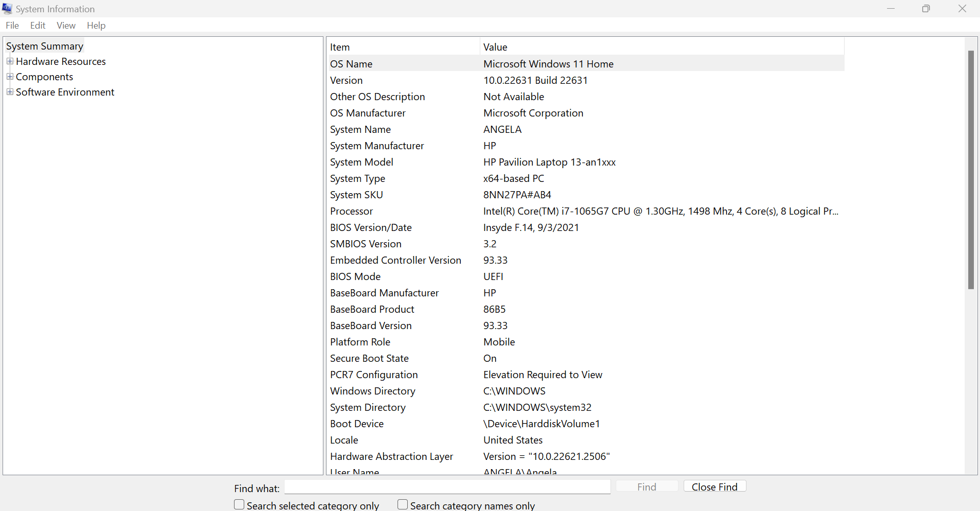The height and width of the screenshot is (511, 980).
Task: Select the OS Manufacturer row
Action: [586, 113]
